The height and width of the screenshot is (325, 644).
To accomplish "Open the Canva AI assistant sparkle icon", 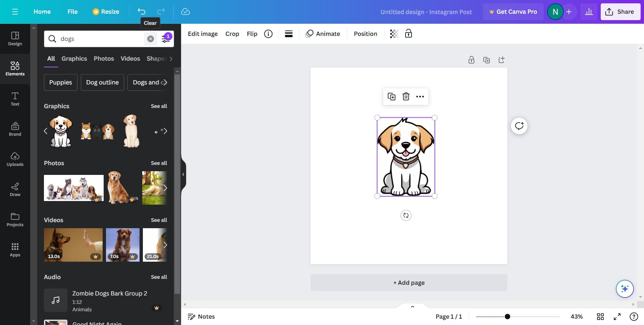I will (624, 288).
